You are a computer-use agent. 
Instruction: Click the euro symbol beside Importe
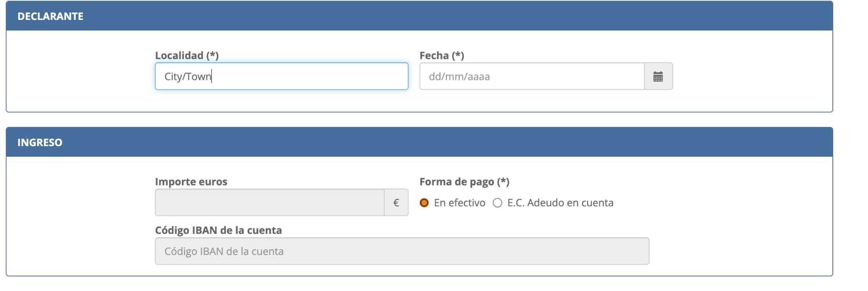pyautogui.click(x=396, y=203)
